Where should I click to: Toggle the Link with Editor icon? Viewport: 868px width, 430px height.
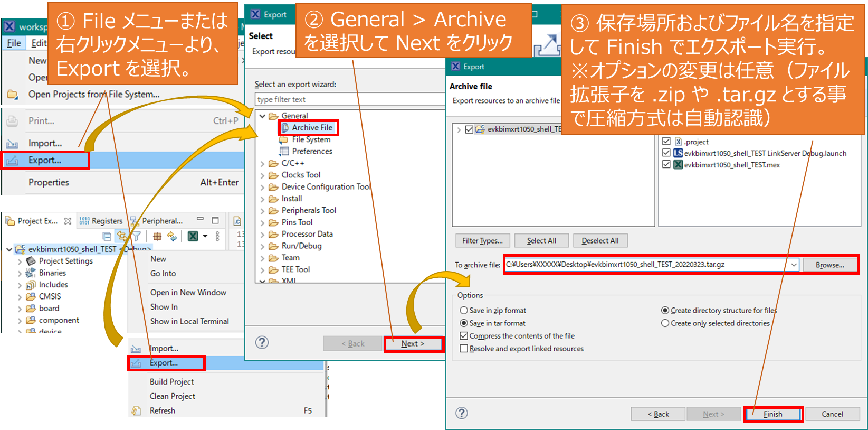121,236
